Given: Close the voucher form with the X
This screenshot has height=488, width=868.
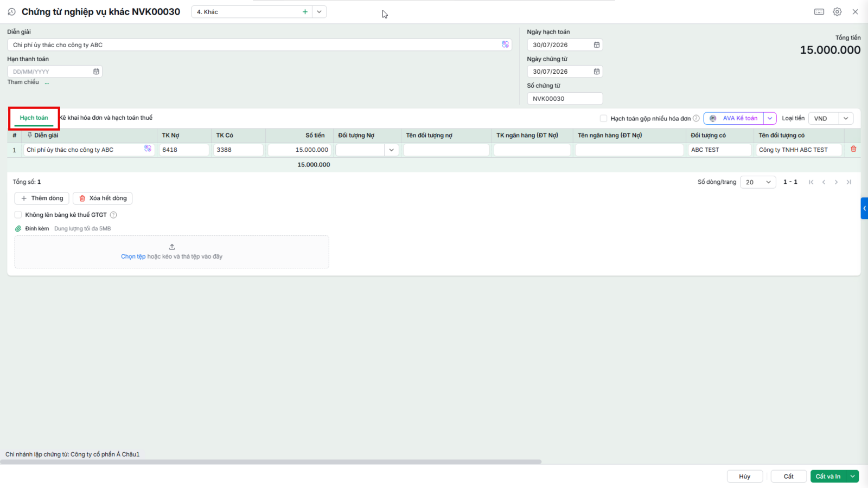Looking at the screenshot, I should 855,12.
